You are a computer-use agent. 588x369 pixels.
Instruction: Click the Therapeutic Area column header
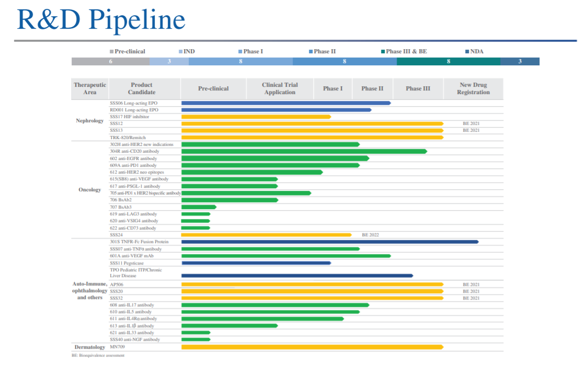tap(90, 88)
